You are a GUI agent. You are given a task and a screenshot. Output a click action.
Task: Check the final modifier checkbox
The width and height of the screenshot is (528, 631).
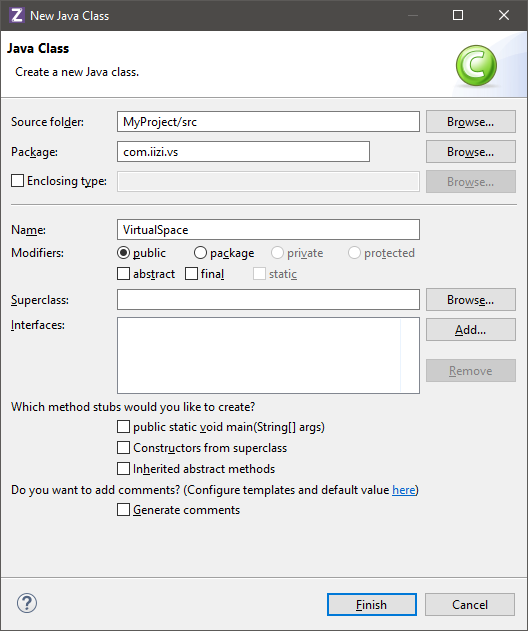click(191, 274)
